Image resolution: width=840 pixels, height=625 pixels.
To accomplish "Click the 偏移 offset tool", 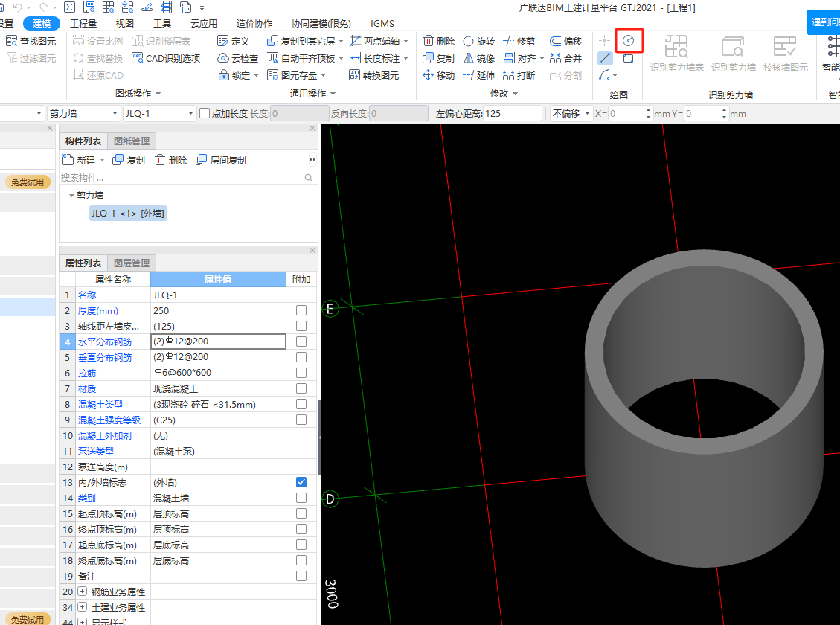I will click(565, 41).
